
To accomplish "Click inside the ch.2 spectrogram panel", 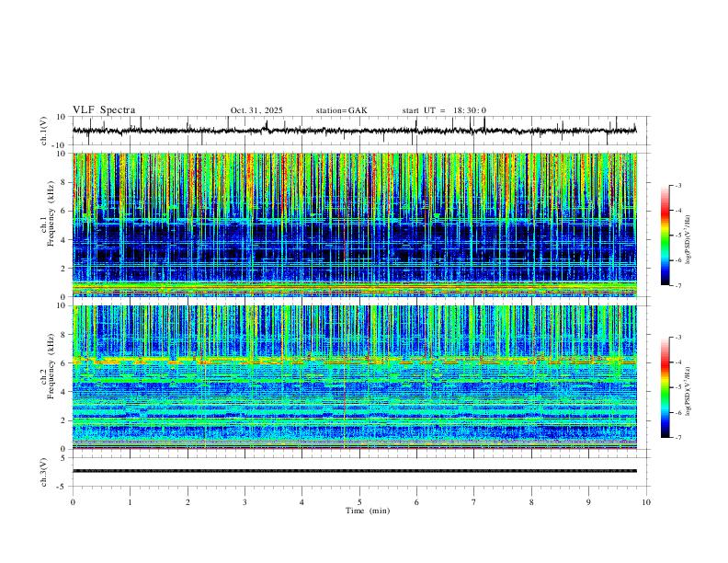I will (x=354, y=377).
